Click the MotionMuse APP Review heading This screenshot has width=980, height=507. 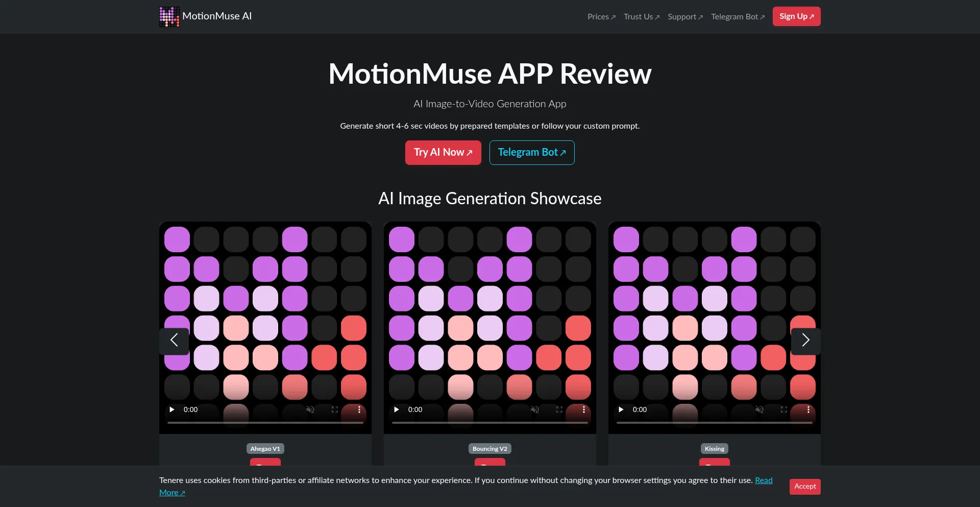click(x=490, y=74)
